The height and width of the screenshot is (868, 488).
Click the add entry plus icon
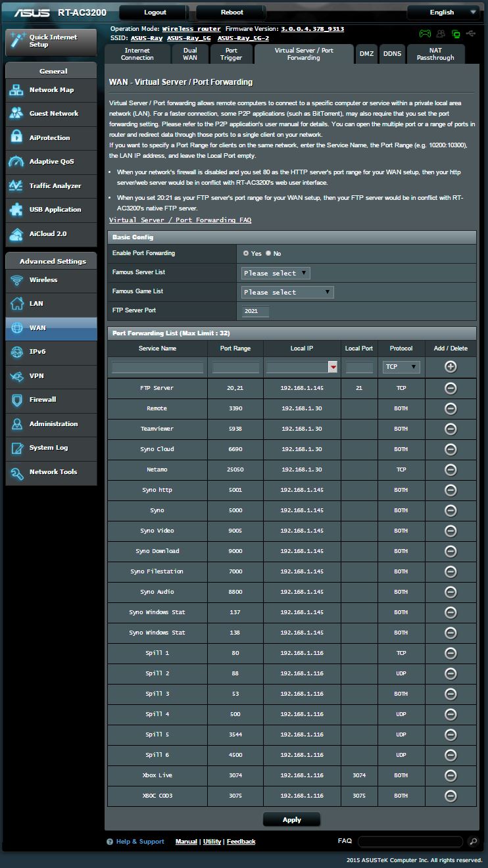pyautogui.click(x=451, y=367)
